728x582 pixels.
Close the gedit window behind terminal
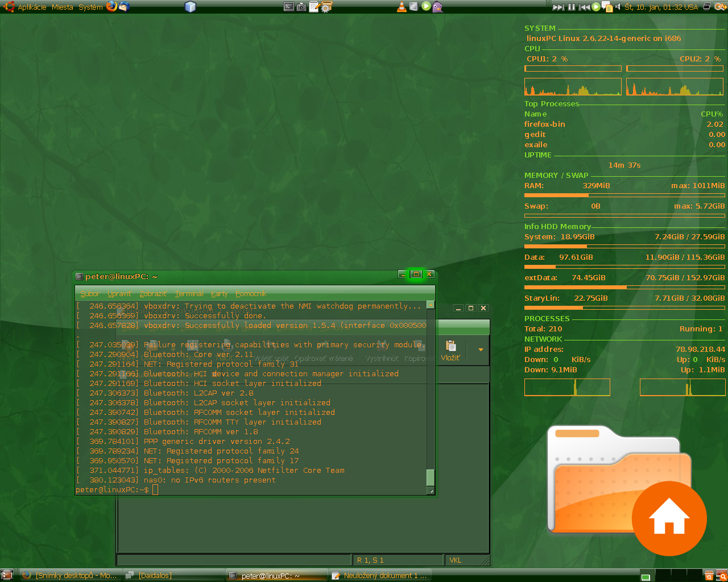click(x=483, y=308)
